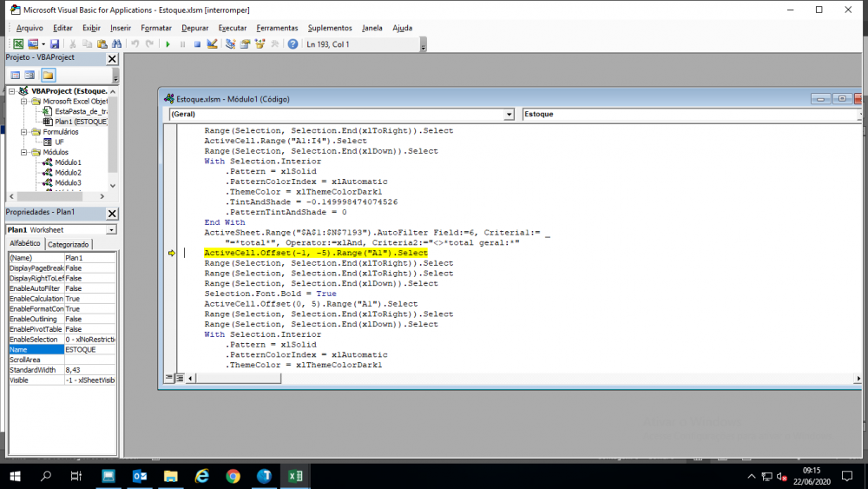Switch to the Categorizado properties tab

click(x=68, y=245)
